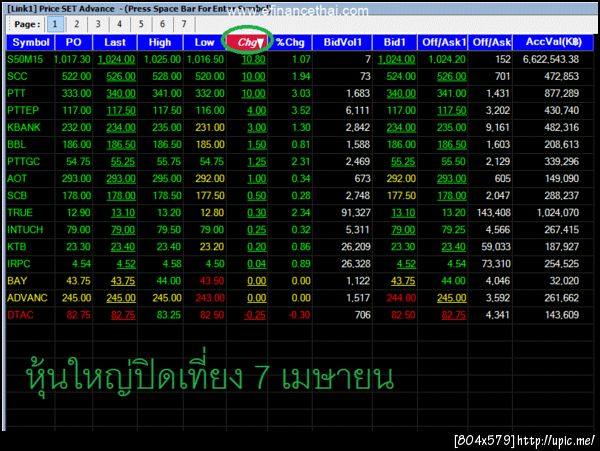Select the INTUCH symbol
This screenshot has width=600, height=451.
25,230
